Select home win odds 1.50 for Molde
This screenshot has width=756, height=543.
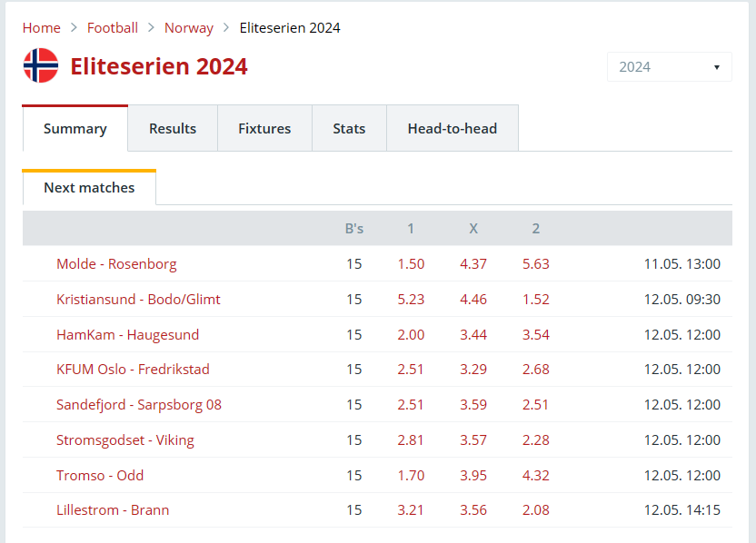click(x=411, y=264)
